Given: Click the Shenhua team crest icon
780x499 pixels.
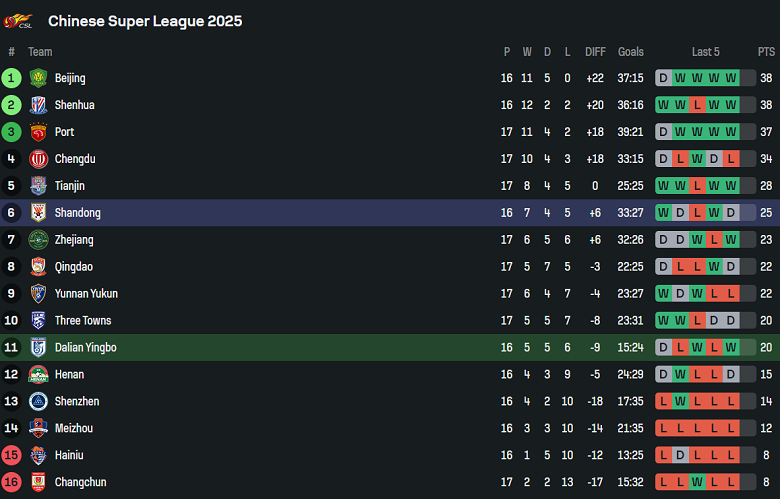Looking at the screenshot, I should [x=38, y=105].
